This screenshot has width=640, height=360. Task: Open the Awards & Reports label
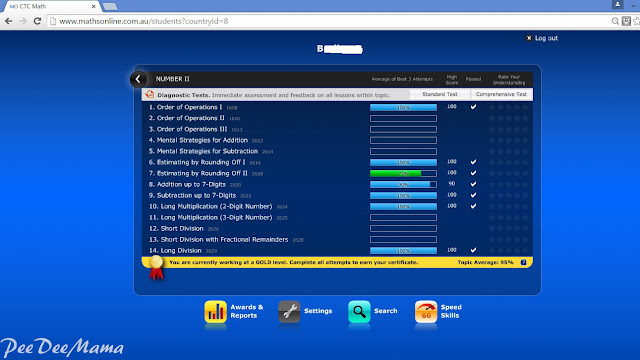click(x=247, y=311)
